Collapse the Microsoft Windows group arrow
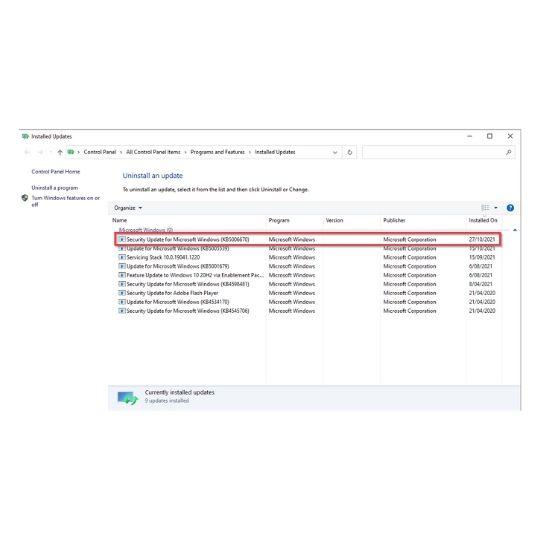 [x=515, y=230]
